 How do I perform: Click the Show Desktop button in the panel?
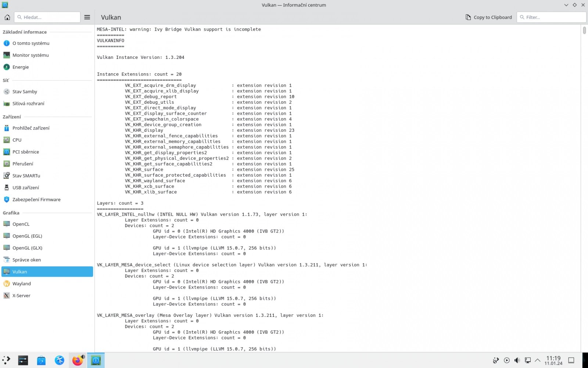pyautogui.click(x=571, y=360)
